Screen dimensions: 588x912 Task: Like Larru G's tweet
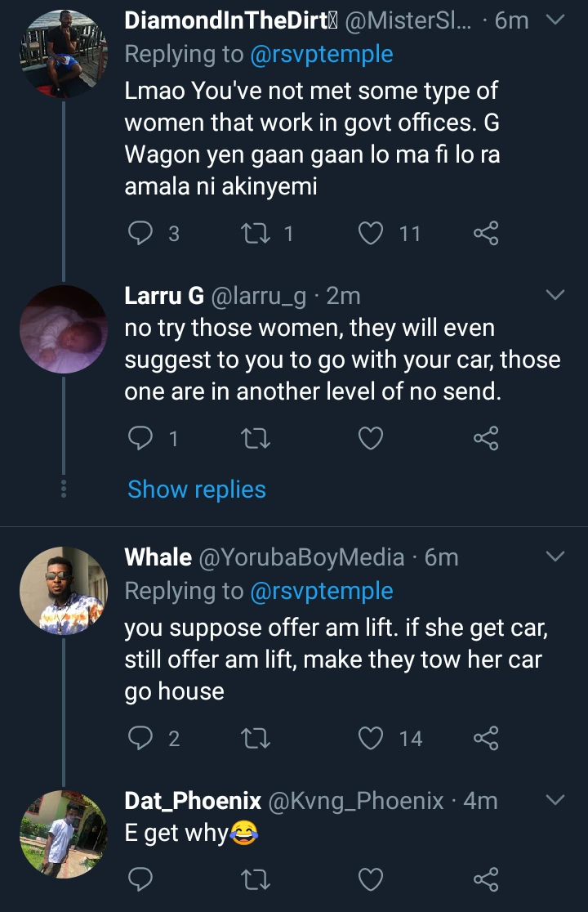(x=372, y=440)
